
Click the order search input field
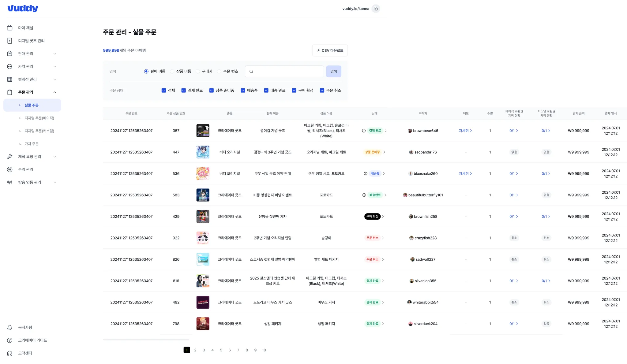click(284, 71)
